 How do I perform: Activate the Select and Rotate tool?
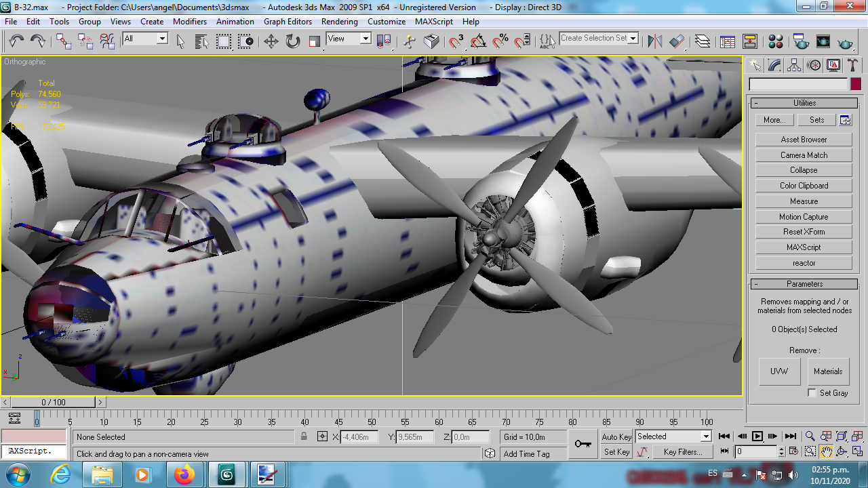point(293,41)
